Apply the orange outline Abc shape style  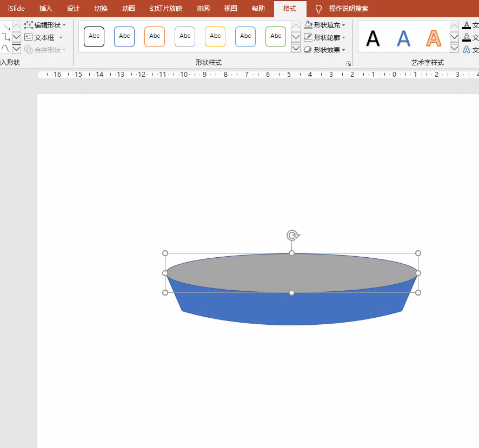(155, 36)
